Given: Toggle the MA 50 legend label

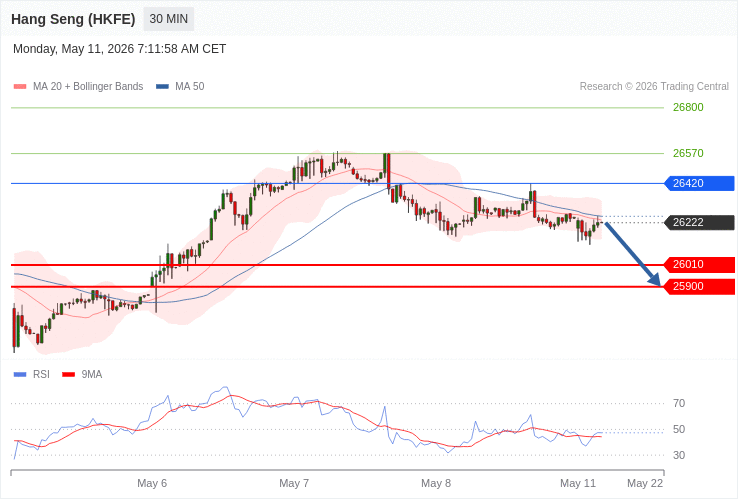Looking at the screenshot, I should 190,87.
